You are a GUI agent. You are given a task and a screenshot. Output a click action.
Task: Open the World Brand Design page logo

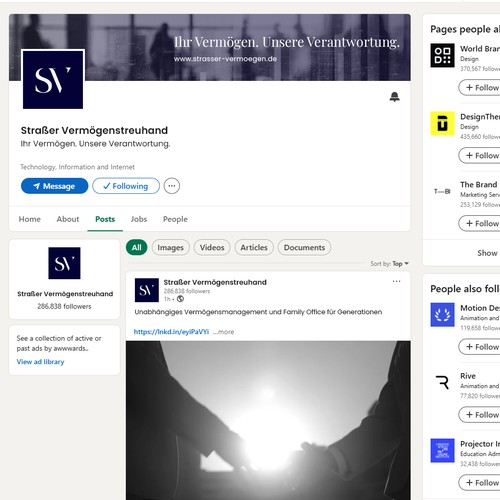click(442, 55)
